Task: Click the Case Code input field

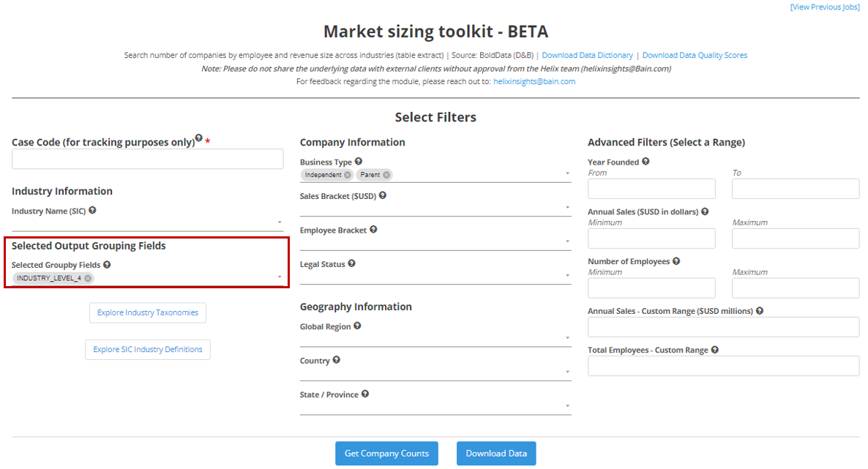Action: (x=147, y=160)
